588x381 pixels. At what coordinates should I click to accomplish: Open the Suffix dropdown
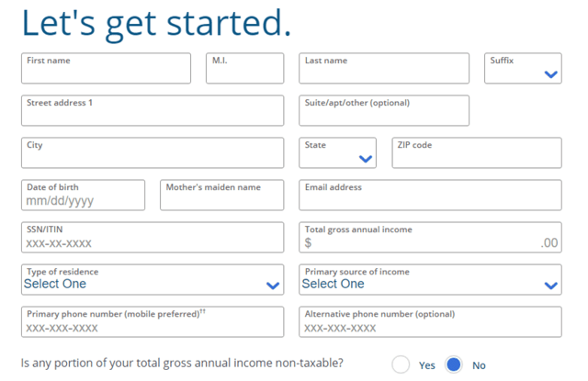click(x=523, y=69)
